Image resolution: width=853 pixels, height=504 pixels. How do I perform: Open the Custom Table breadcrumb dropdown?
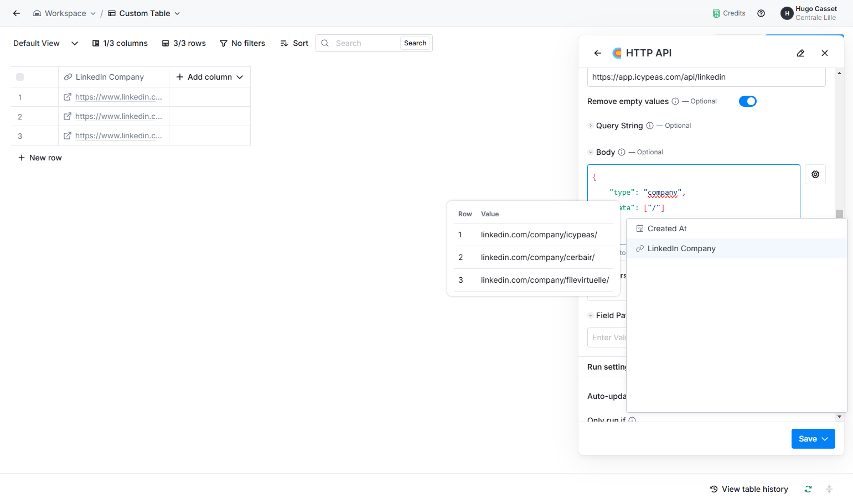coord(144,13)
